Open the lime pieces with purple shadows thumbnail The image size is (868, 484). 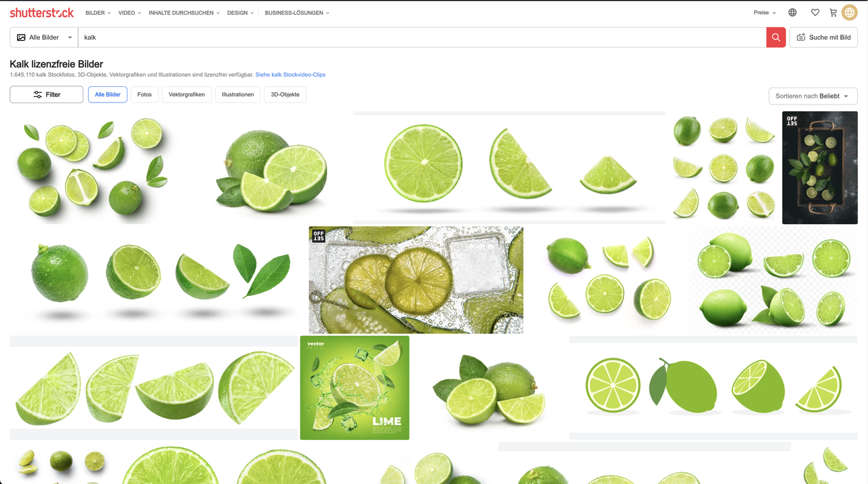pyautogui.click(x=606, y=280)
